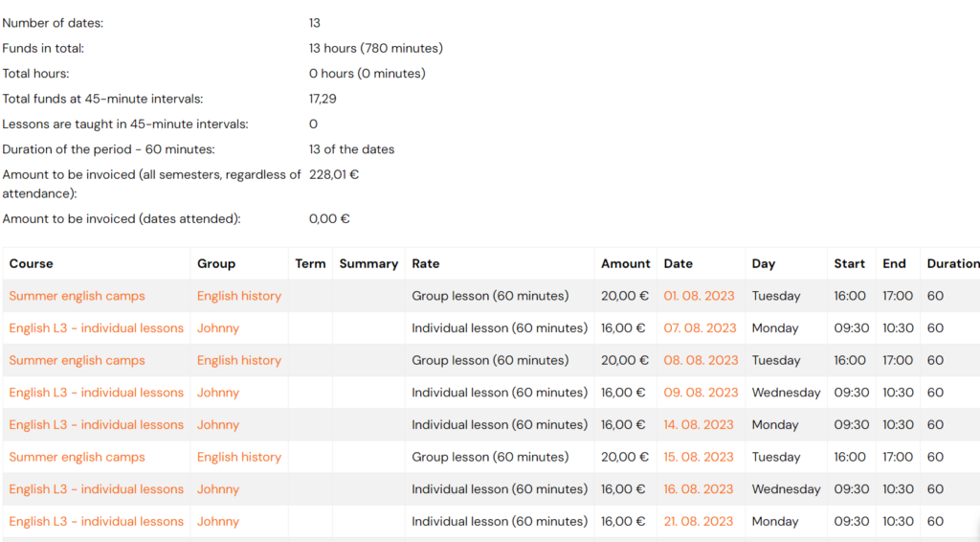
Task: Click the Day column header
Action: (763, 263)
